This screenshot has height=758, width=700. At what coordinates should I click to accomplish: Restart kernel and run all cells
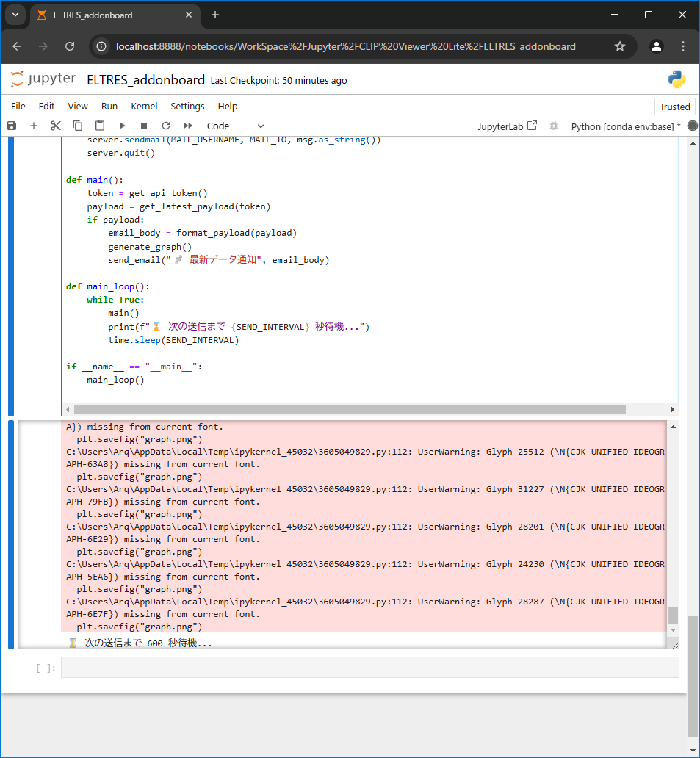click(188, 126)
